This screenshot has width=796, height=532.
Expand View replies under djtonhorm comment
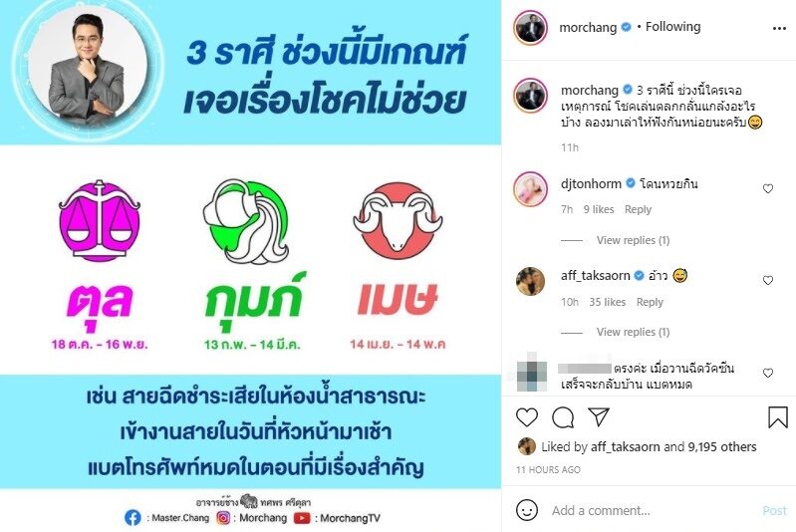(x=633, y=240)
